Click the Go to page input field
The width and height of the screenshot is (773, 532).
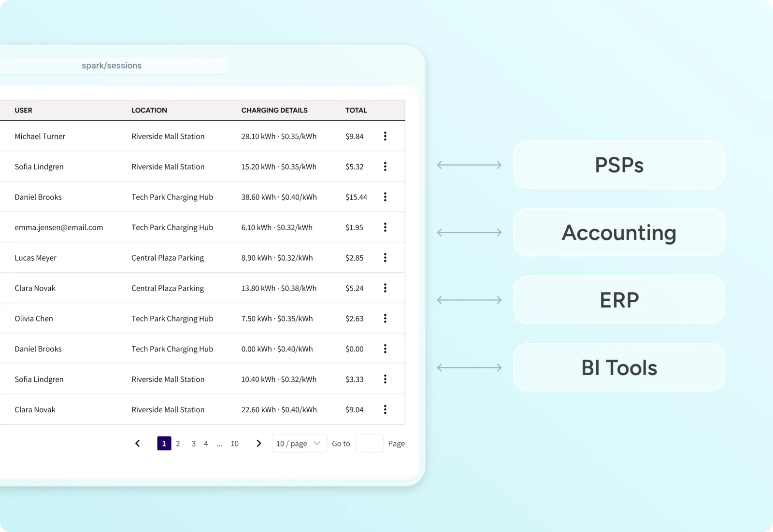click(369, 443)
